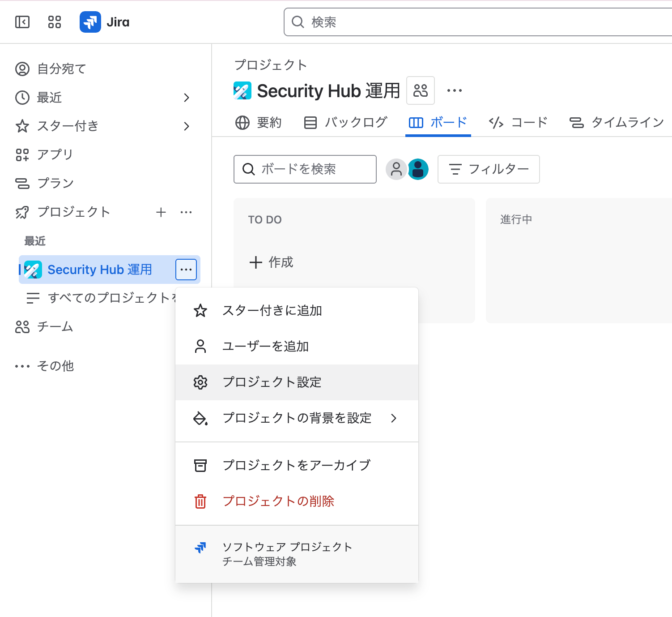Click the ボードを検索 input field

click(x=305, y=169)
